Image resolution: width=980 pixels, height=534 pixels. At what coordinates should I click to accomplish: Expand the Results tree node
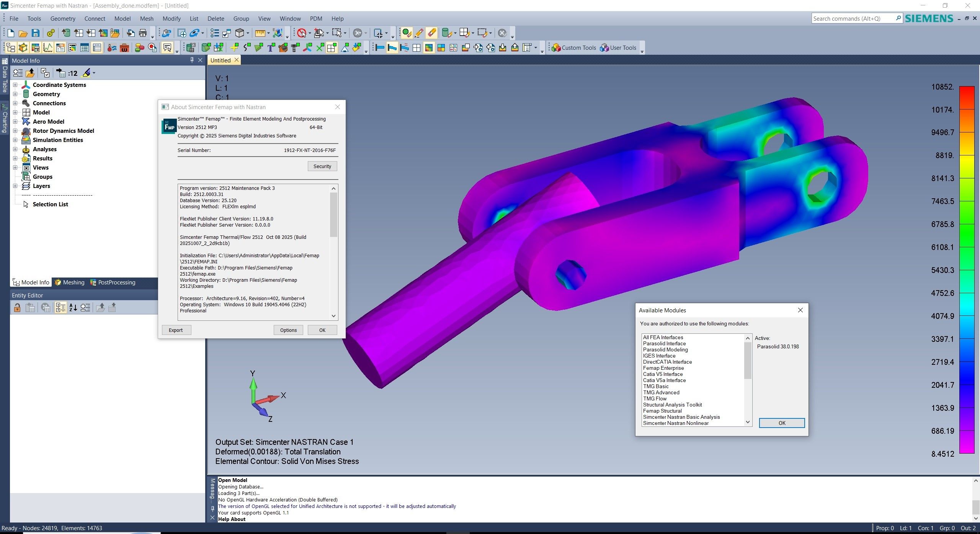tap(15, 158)
